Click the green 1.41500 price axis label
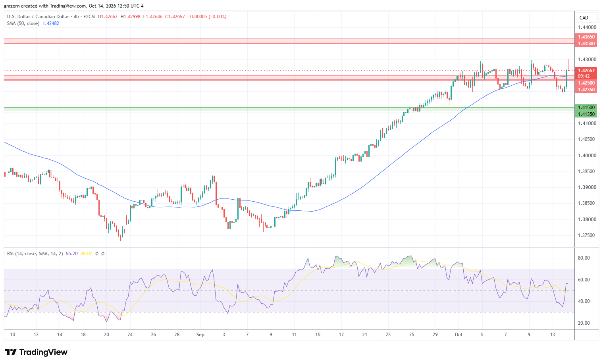The width and height of the screenshot is (603, 364). click(586, 108)
